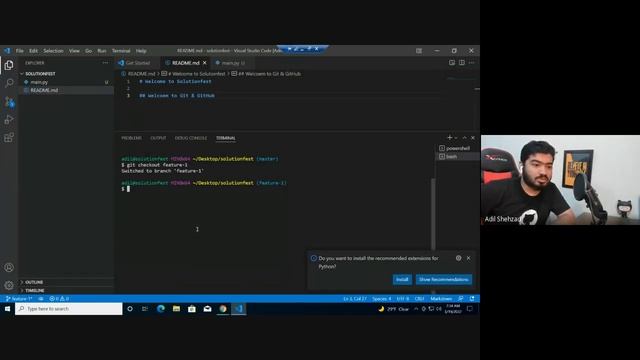This screenshot has width=640, height=360.
Task: Switch to the Get Started tab
Action: pyautogui.click(x=138, y=63)
